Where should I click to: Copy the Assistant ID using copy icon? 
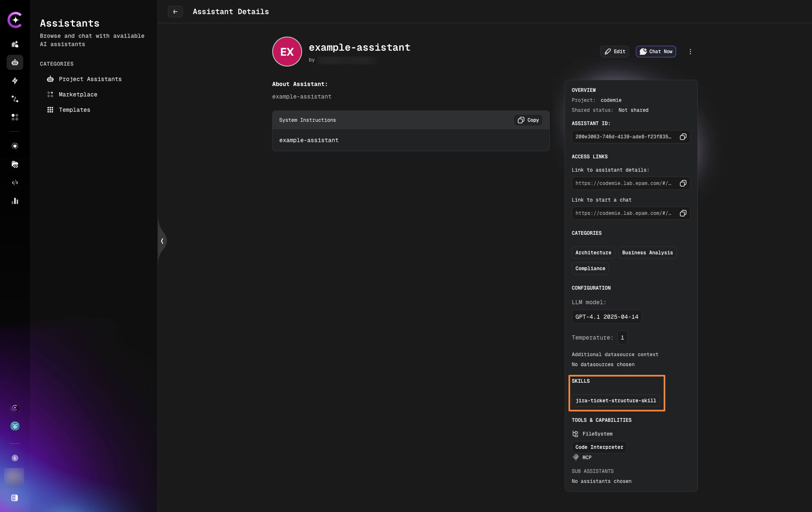click(x=683, y=137)
